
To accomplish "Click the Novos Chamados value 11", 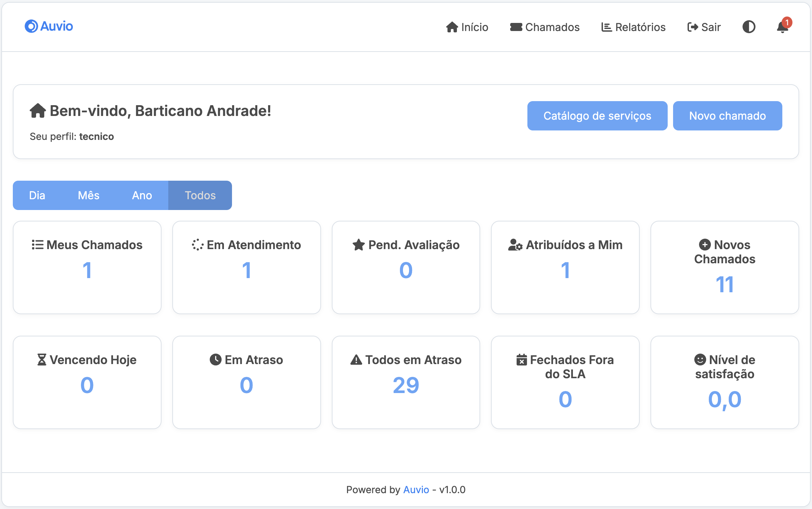I will [725, 285].
